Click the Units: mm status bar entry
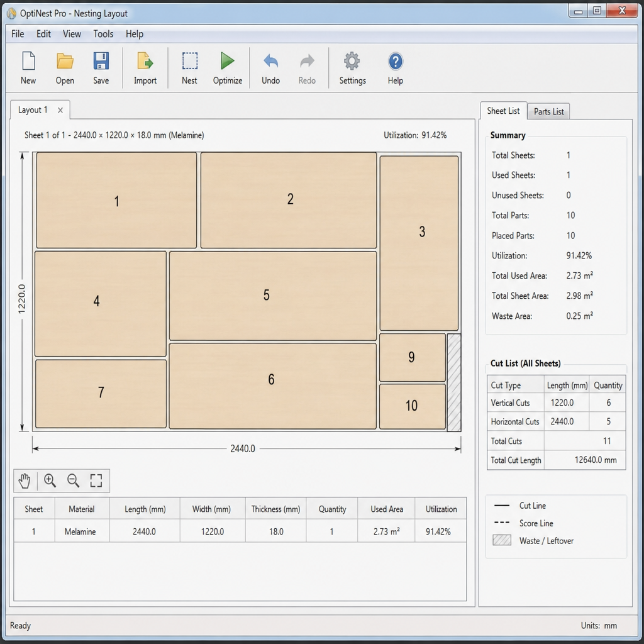644x644 pixels. 599,626
